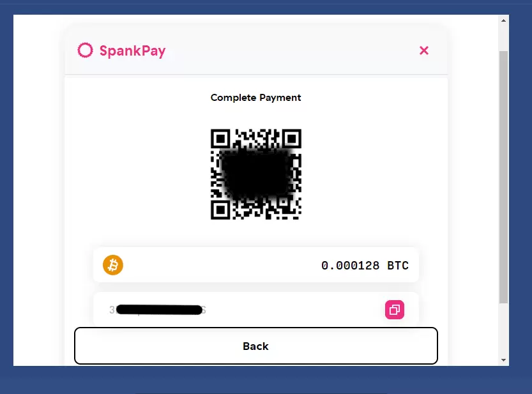Viewport: 532px width, 394px height.
Task: Click the vertical scrollbar thumb
Action: 503,177
